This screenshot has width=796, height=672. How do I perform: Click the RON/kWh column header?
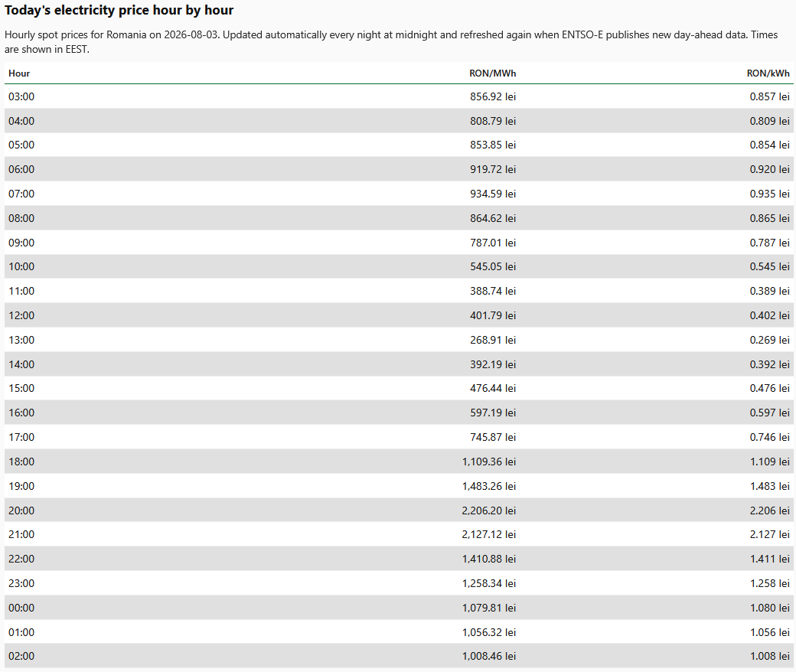coord(768,73)
